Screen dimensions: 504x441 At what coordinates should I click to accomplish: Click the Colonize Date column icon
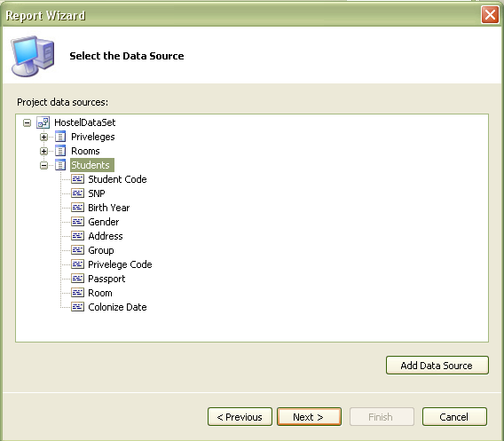(77, 307)
